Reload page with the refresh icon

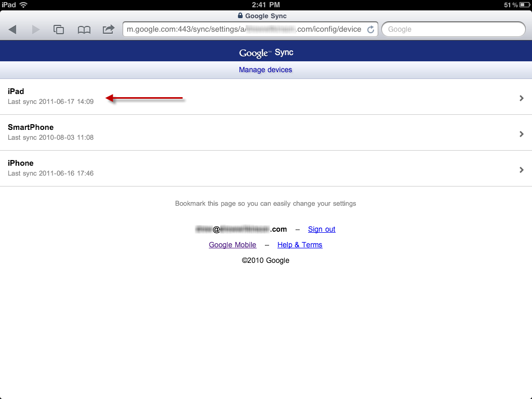(370, 29)
